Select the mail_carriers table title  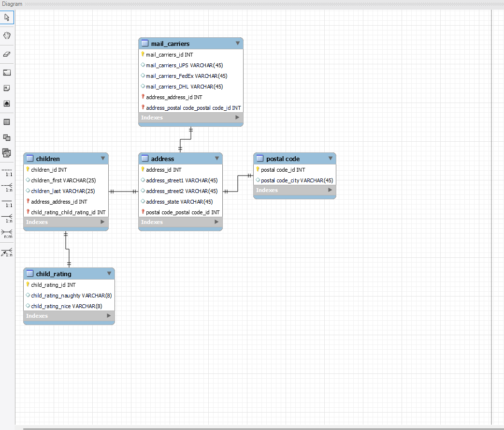pyautogui.click(x=171, y=44)
